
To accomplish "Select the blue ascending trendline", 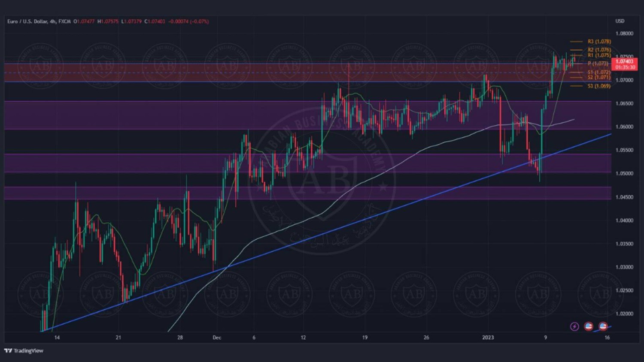I will 326,232.
